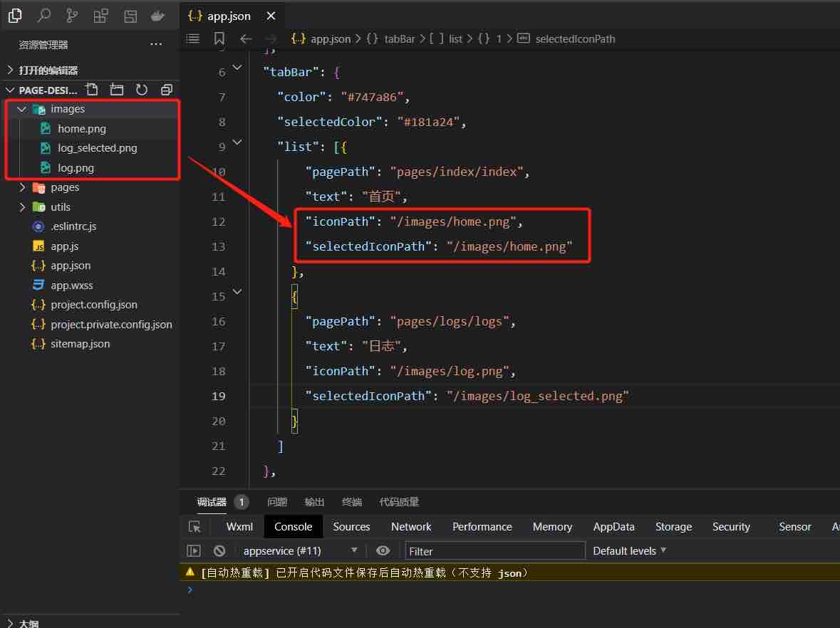This screenshot has width=840, height=628.
Task: Switch to the 问题 panel tab
Action: pos(277,502)
